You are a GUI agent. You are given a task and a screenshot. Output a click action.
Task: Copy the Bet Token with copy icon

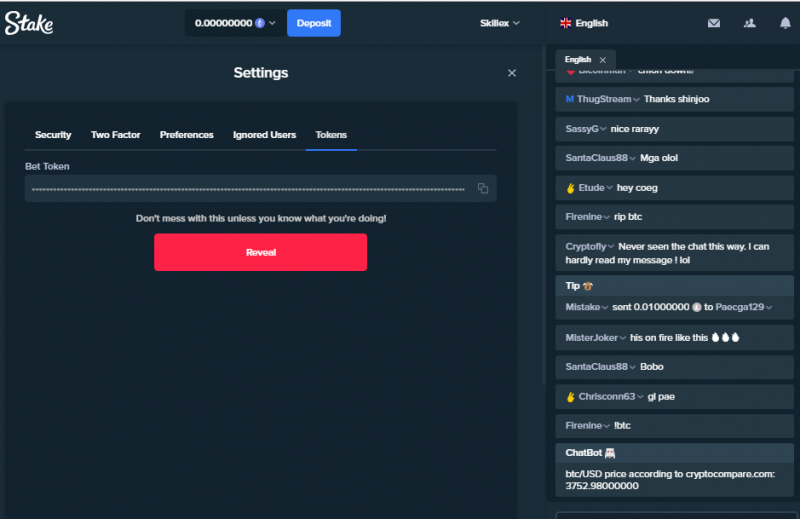point(483,188)
